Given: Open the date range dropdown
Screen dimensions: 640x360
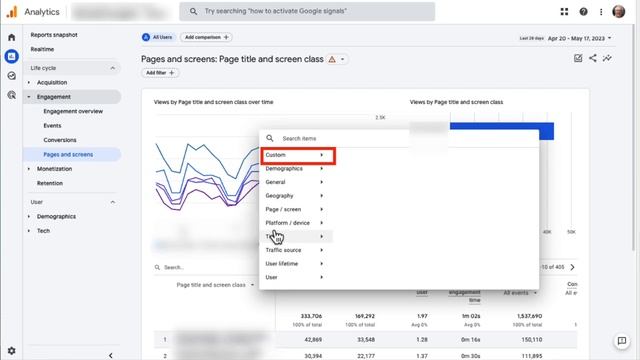Looking at the screenshot, I should tap(580, 38).
